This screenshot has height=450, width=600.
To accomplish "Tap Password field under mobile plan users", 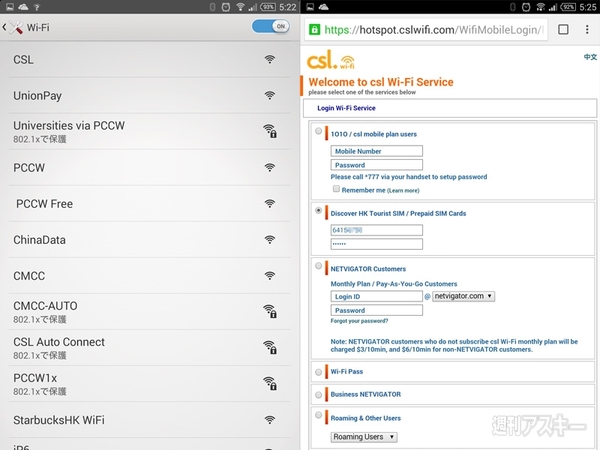I will click(x=377, y=165).
